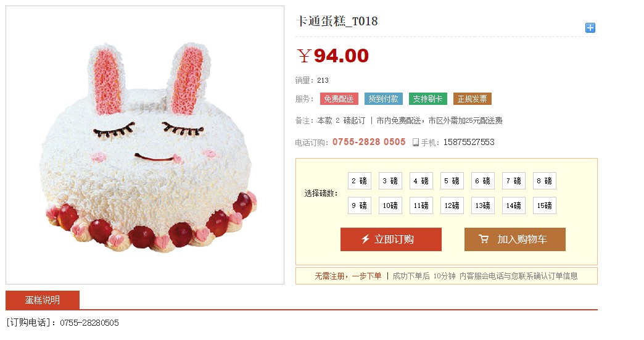Click the brown 正规发票 service tag

[473, 99]
